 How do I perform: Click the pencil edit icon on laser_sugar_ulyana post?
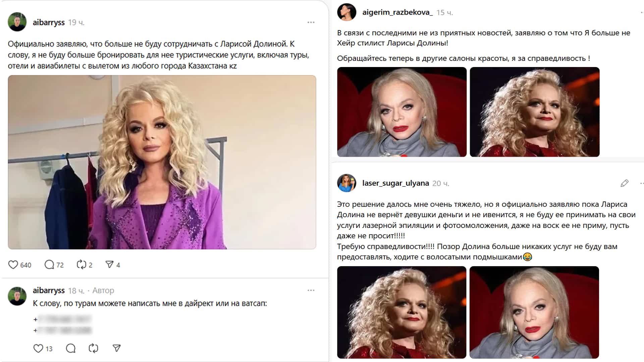coord(625,183)
